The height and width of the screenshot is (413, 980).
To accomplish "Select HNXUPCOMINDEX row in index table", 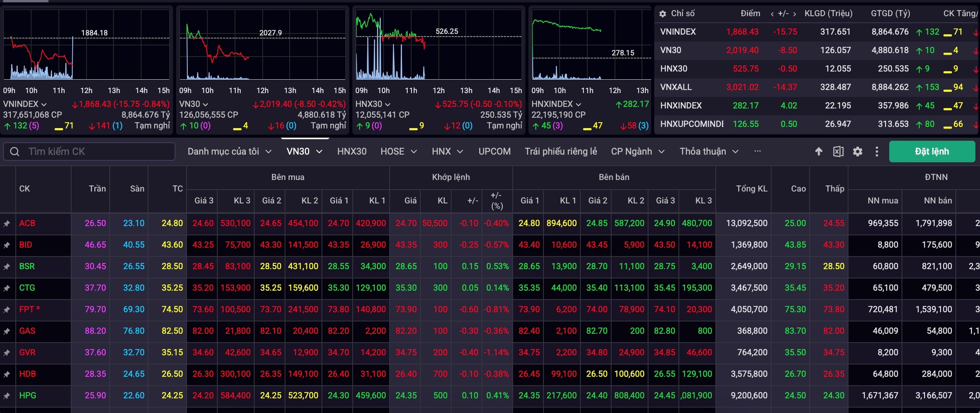I will [817, 124].
